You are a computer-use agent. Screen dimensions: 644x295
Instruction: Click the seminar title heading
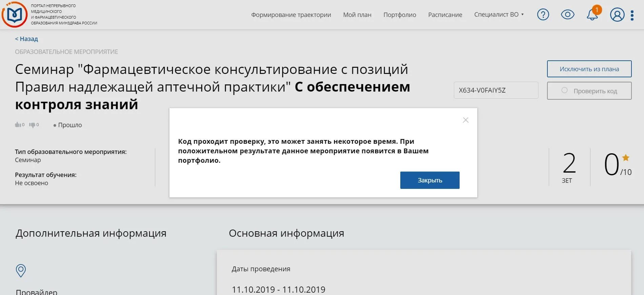(x=213, y=87)
